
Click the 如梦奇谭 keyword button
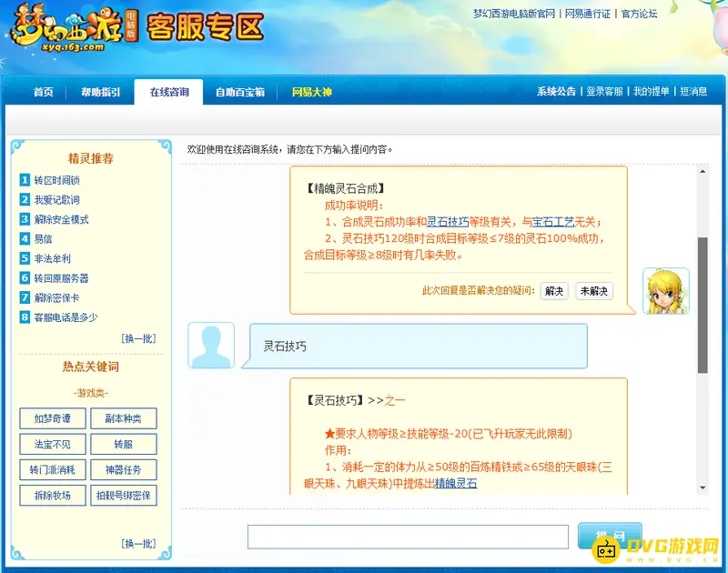coord(53,418)
